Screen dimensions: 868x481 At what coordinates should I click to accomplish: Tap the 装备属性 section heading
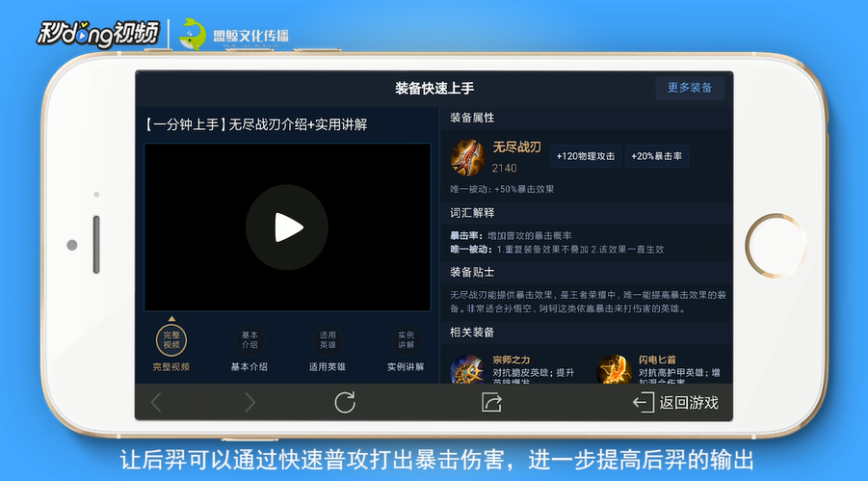click(472, 118)
